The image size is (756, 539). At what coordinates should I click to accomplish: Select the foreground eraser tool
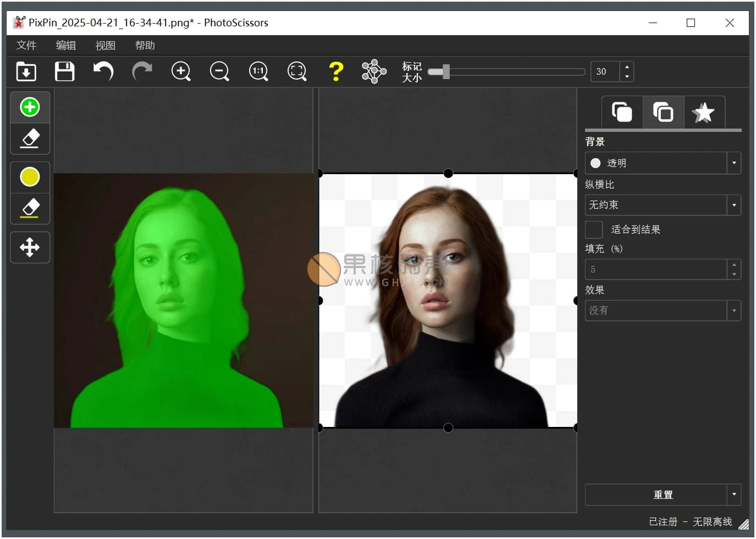point(30,138)
